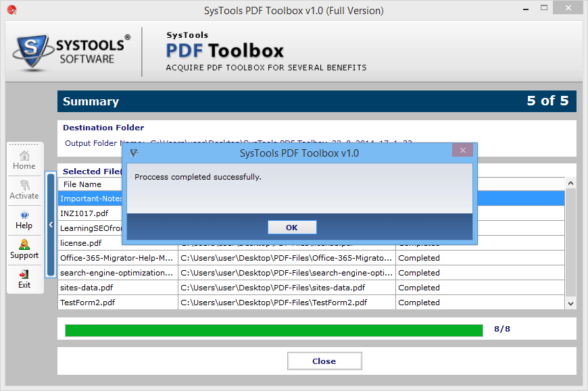The height and width of the screenshot is (391, 588).
Task: Maximize the SysTools PDF Toolbox window
Action: 544,8
